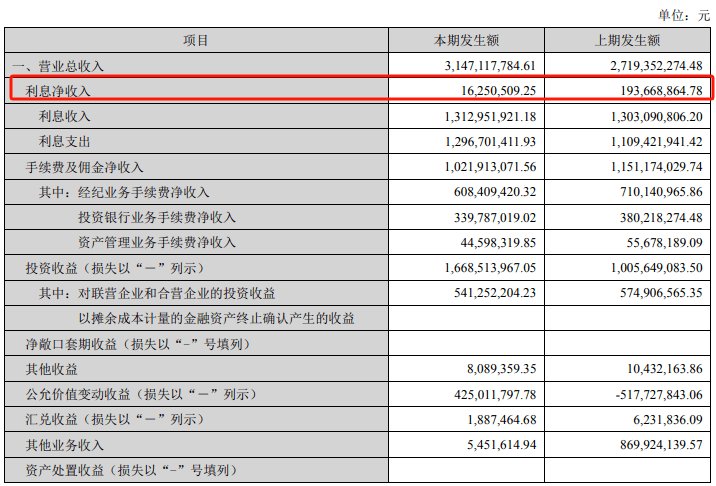Viewport: 716px width, 486px height.
Task: Click value 380,218,274.48
Action: point(662,217)
